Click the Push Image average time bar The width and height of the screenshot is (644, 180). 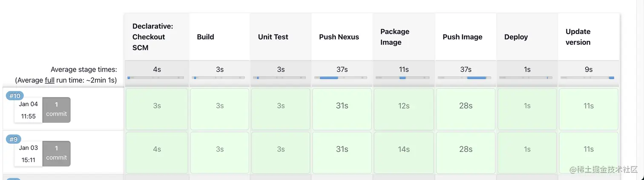(x=464, y=78)
